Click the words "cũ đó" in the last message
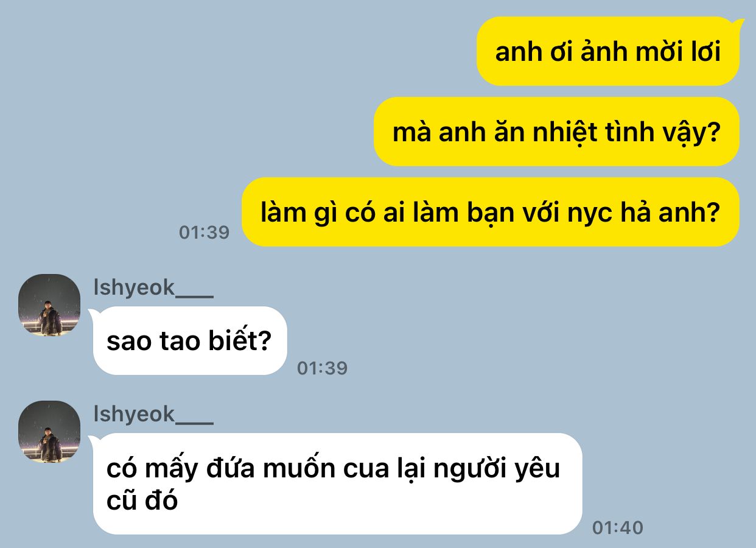The height and width of the screenshot is (548, 756). coord(142,501)
